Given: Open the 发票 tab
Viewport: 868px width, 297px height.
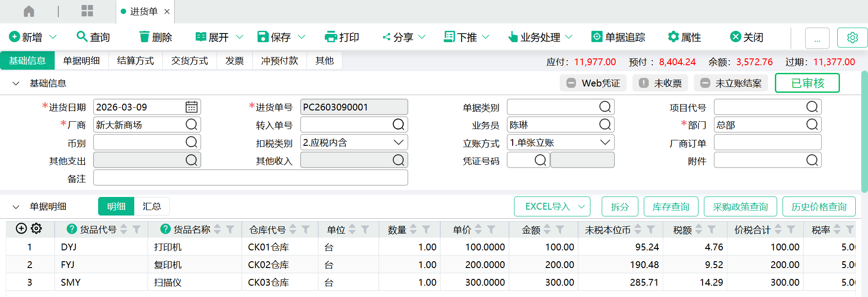Looking at the screenshot, I should (234, 61).
